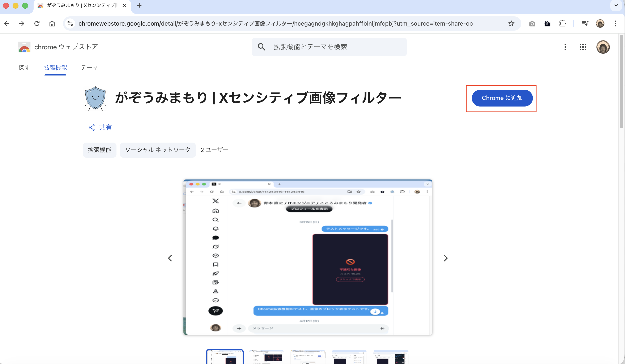Open the extensions puzzle icon in toolbar
Image resolution: width=625 pixels, height=364 pixels.
tap(562, 23)
